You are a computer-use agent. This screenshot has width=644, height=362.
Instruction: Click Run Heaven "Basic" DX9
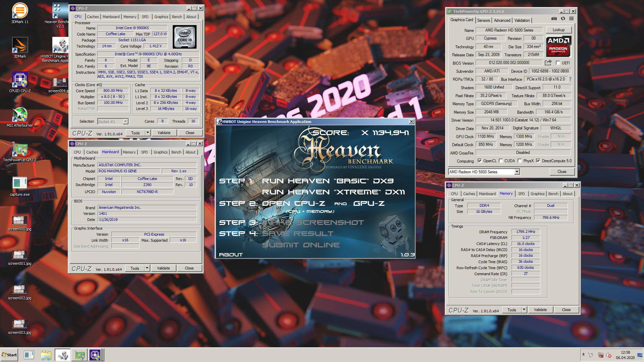coord(328,181)
